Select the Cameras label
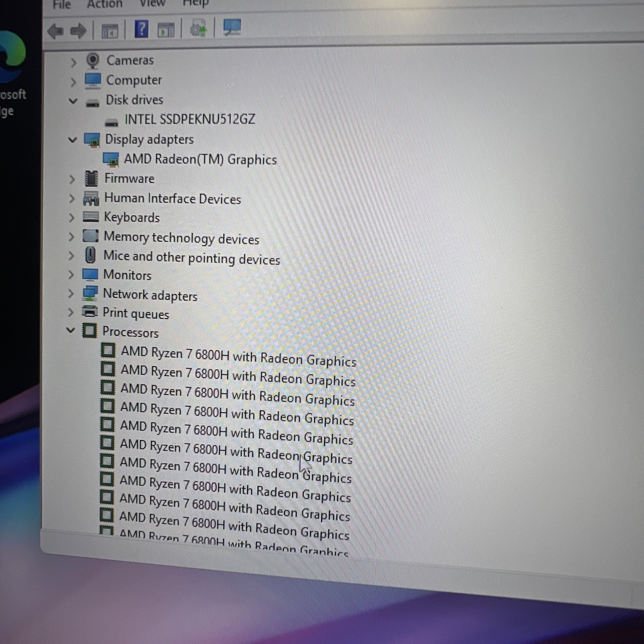The width and height of the screenshot is (644, 644). coord(130,60)
